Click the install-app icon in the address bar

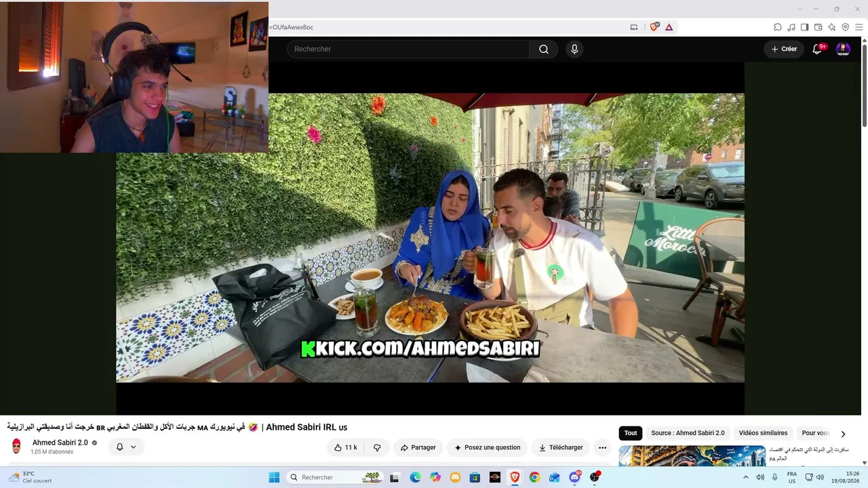(634, 27)
